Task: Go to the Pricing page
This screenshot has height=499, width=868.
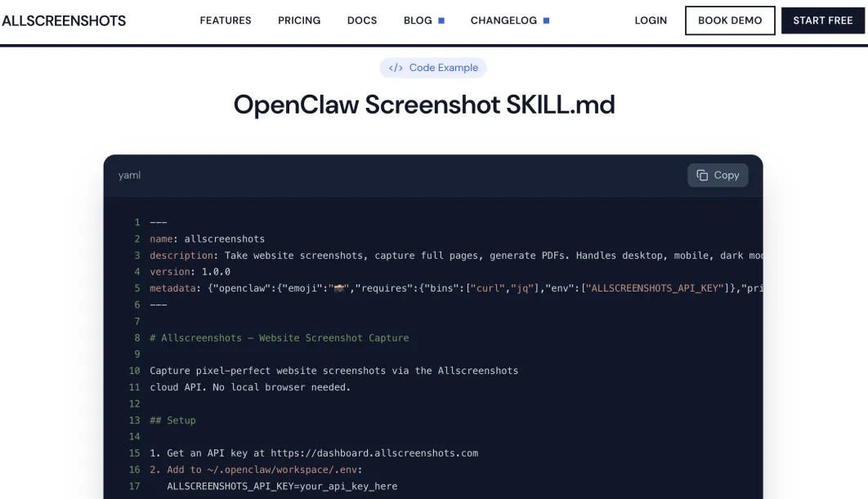Action: 299,20
